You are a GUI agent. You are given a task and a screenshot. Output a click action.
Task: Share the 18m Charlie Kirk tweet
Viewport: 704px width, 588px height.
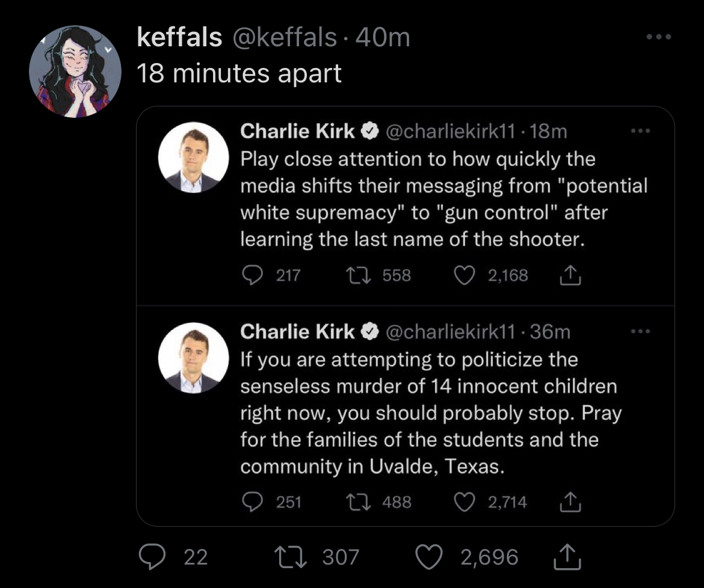(570, 275)
